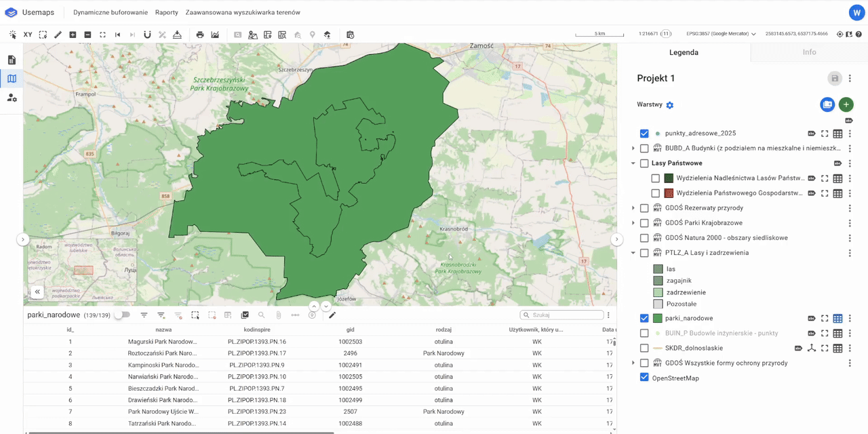Click the pencil edit icon in table toolbar
The width and height of the screenshot is (868, 434).
(x=332, y=315)
